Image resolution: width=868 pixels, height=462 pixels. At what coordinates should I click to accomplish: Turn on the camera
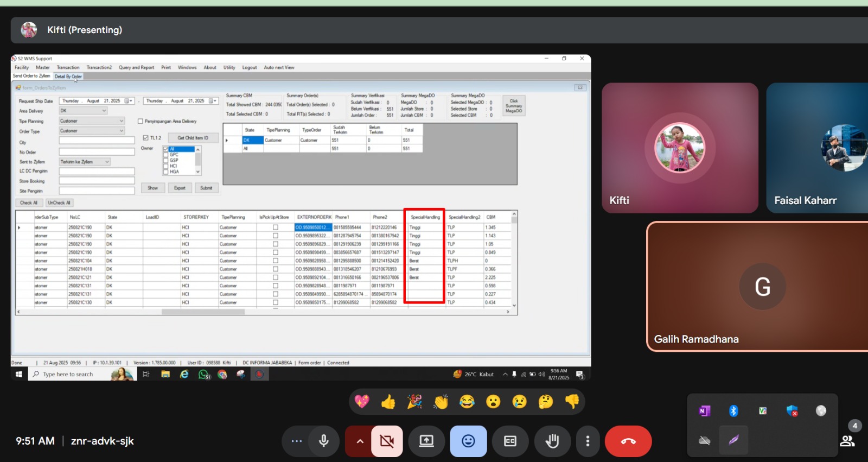coord(387,441)
